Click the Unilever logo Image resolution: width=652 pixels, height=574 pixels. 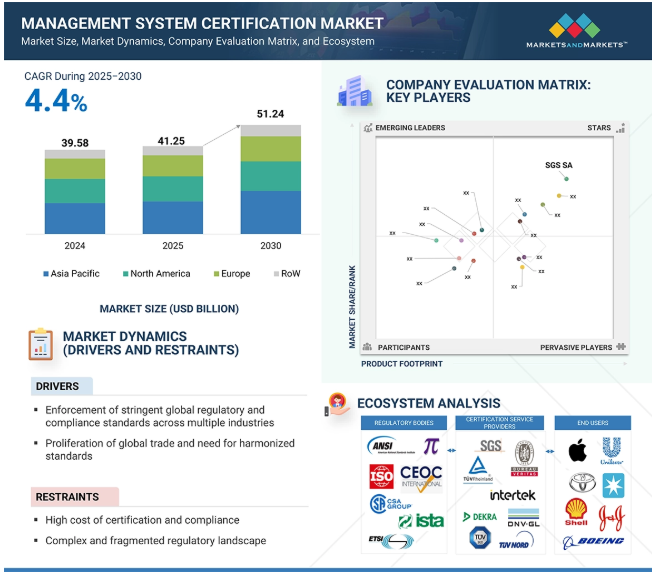click(x=612, y=450)
